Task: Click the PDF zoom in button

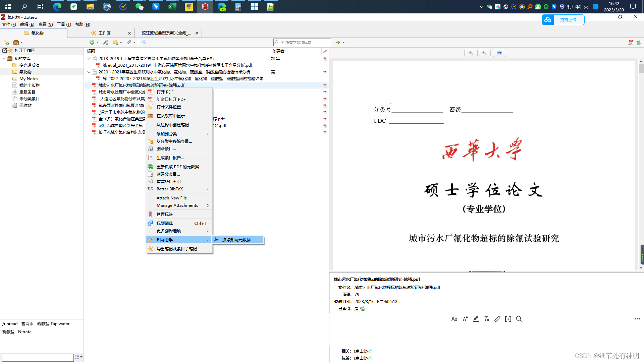Action: click(484, 53)
